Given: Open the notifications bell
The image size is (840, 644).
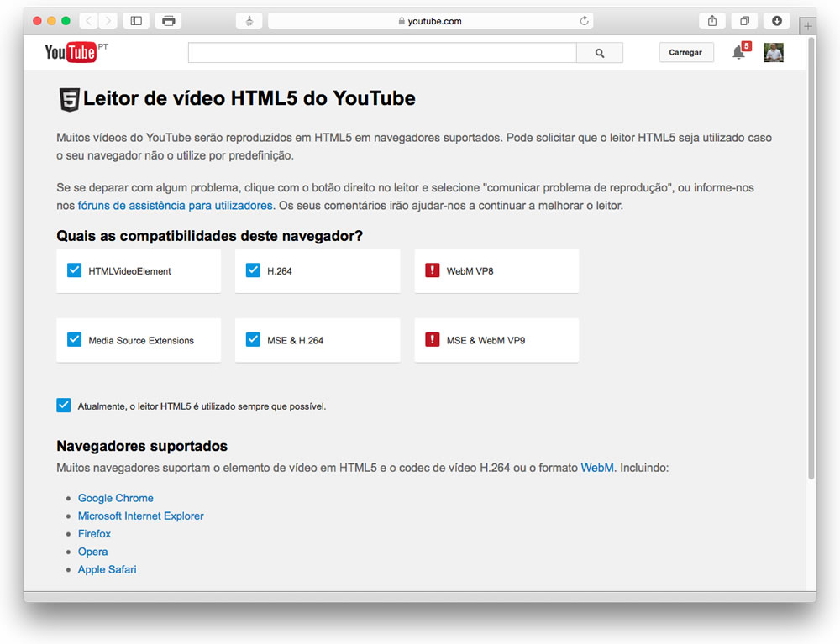Looking at the screenshot, I should (x=738, y=53).
